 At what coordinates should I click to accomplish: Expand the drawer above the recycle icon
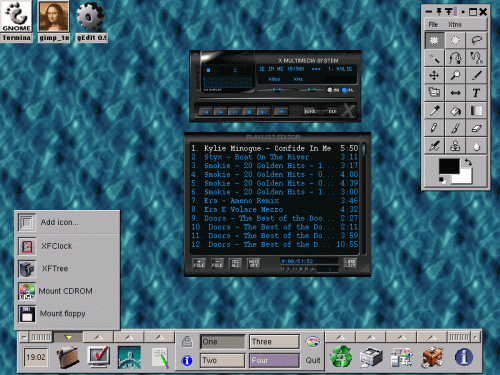coord(340,337)
